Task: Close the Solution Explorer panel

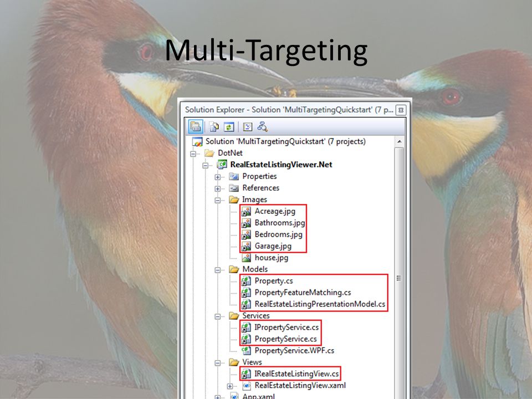Action: [401, 110]
